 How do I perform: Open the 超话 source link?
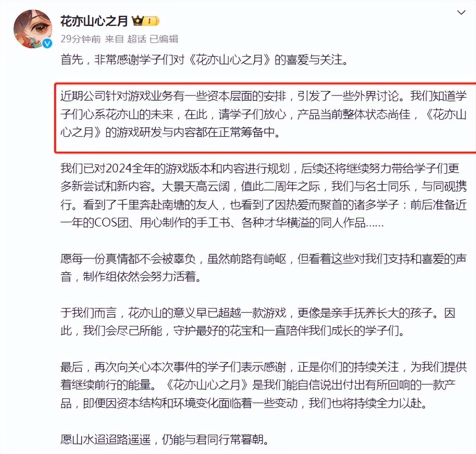(x=137, y=39)
